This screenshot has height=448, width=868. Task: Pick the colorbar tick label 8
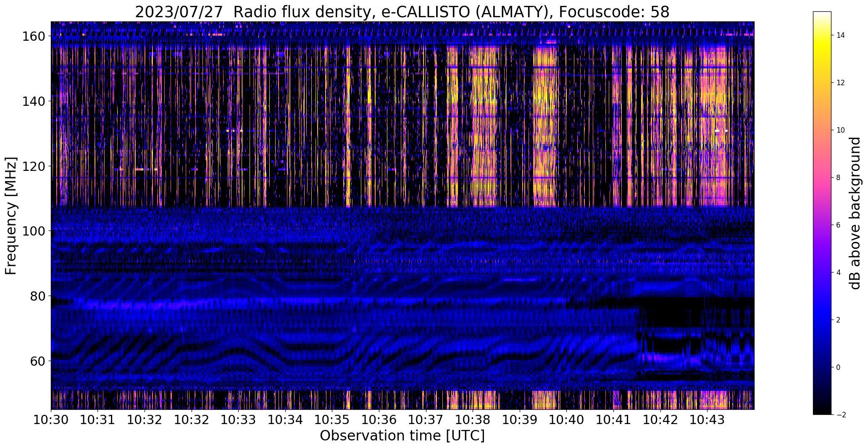coord(839,178)
